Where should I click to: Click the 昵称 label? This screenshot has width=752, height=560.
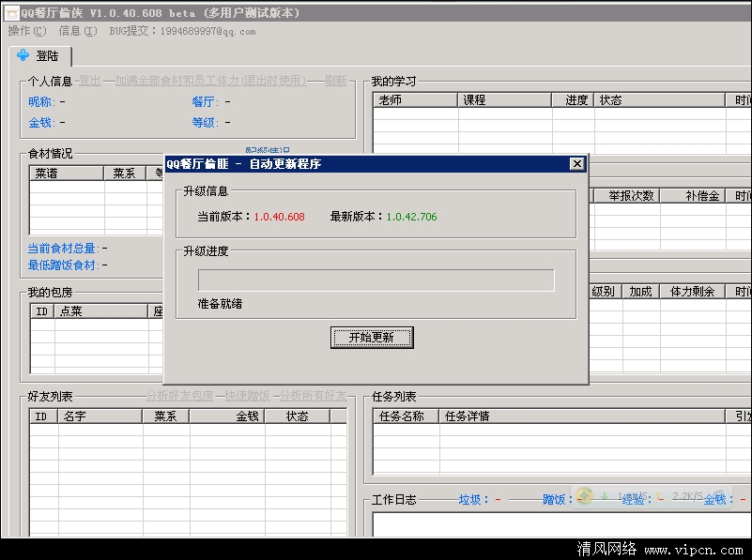[x=41, y=102]
